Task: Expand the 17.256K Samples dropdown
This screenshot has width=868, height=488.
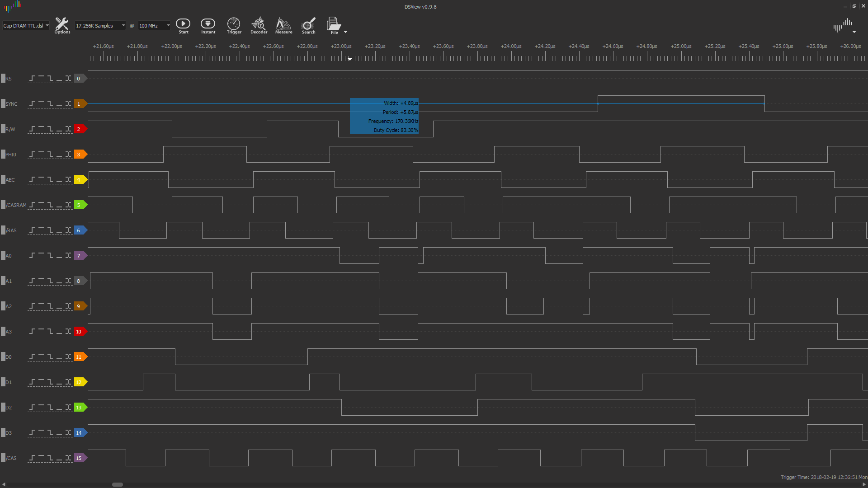Action: pos(100,26)
